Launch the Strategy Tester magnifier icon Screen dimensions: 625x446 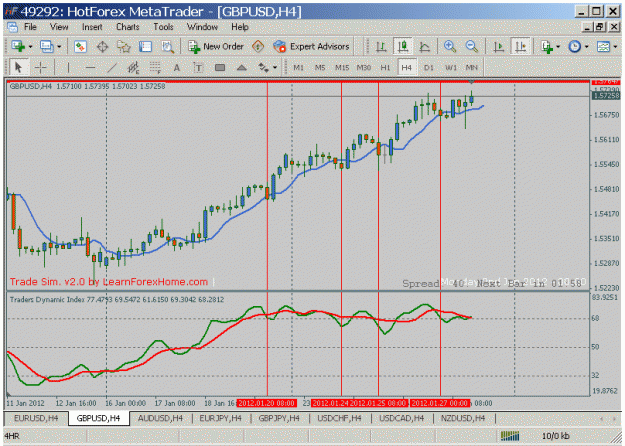click(167, 47)
